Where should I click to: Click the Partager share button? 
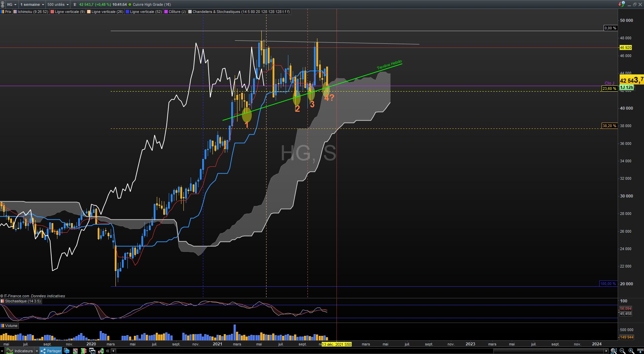[51, 351]
